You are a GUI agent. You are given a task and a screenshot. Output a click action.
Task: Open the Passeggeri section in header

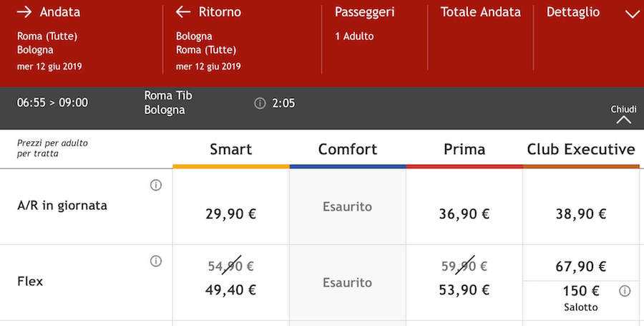click(364, 12)
